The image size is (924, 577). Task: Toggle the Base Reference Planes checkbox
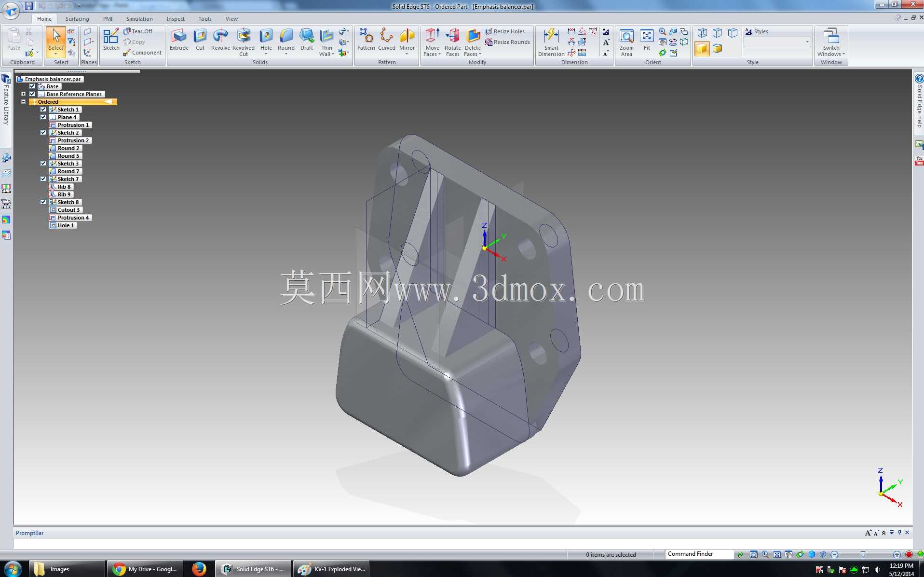click(32, 94)
